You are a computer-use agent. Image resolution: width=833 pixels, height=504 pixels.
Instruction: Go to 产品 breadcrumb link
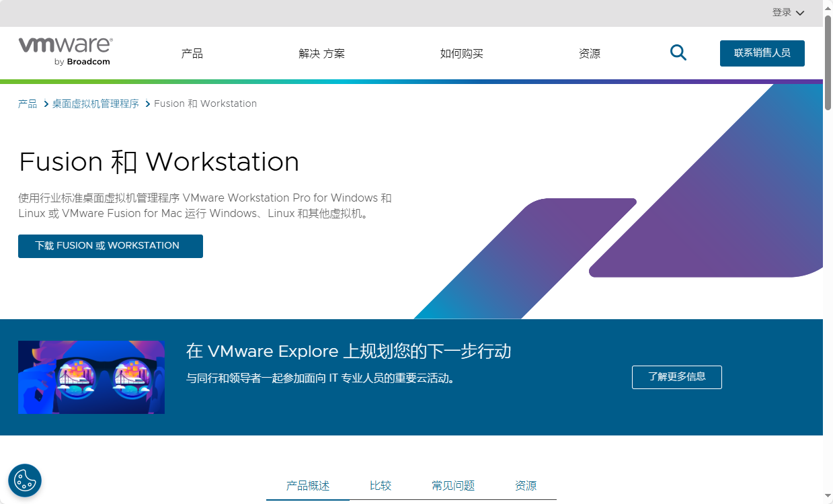coord(28,103)
